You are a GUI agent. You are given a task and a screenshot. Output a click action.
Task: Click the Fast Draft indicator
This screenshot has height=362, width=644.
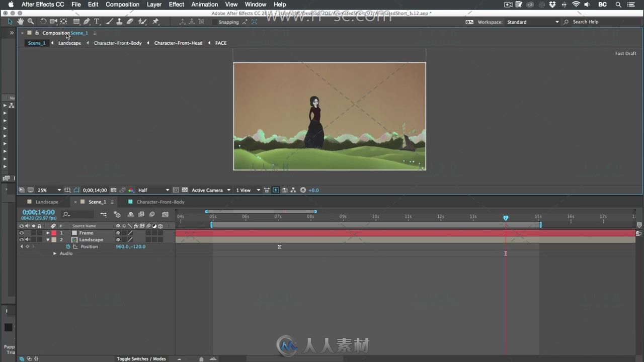(625, 53)
